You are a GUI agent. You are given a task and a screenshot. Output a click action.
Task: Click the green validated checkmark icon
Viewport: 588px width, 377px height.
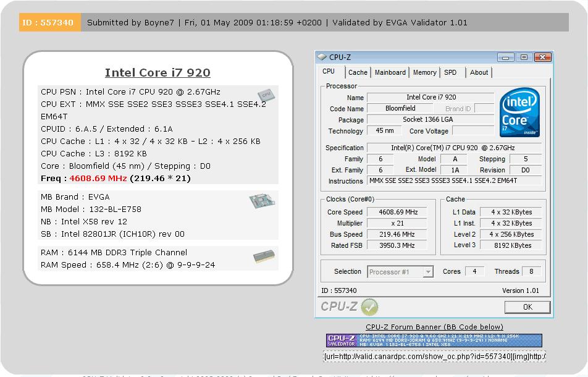click(369, 307)
